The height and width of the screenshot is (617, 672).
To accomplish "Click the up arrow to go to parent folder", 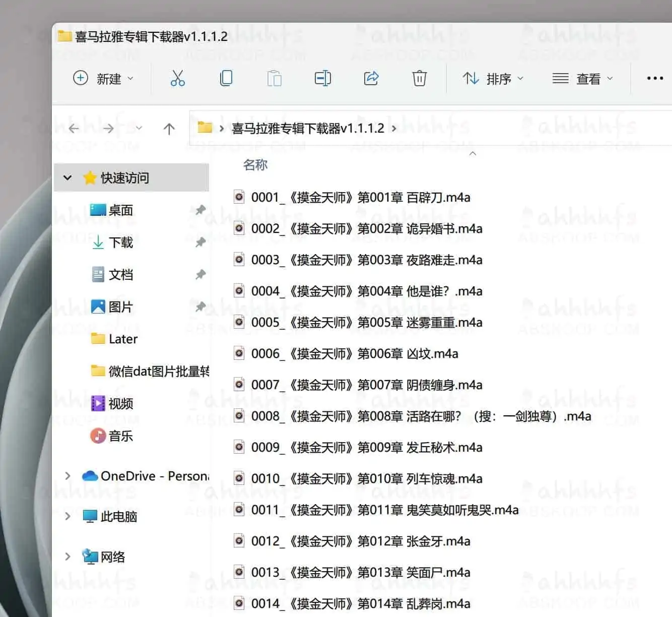I will (169, 128).
